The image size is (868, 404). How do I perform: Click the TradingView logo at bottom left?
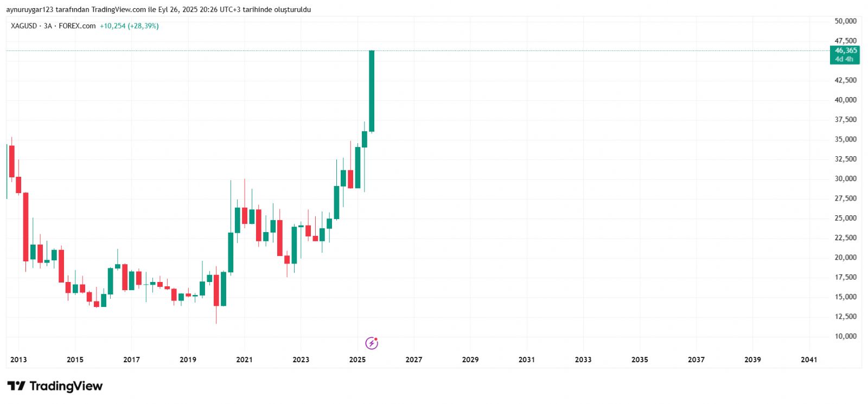coord(55,386)
